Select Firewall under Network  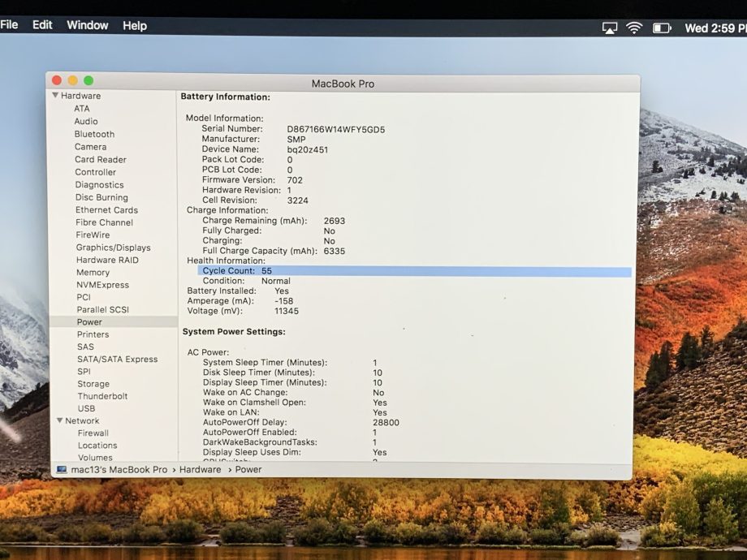(93, 433)
